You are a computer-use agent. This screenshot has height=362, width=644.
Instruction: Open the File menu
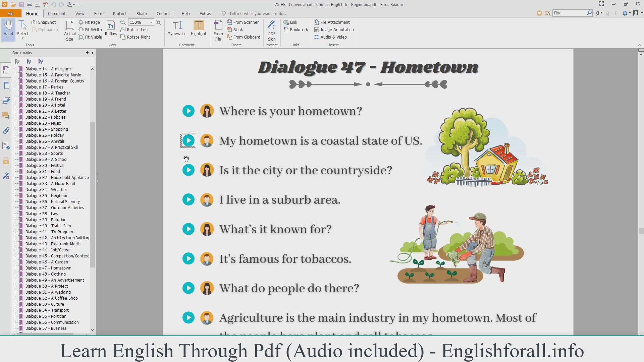click(x=10, y=13)
